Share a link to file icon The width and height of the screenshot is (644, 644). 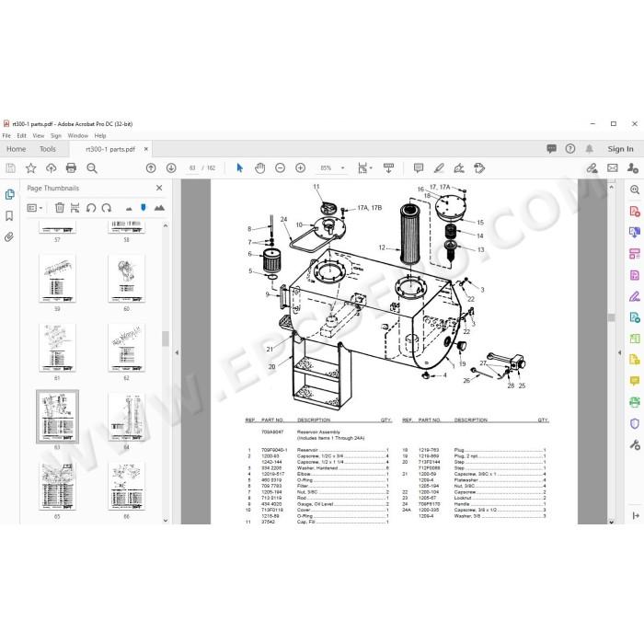(592, 168)
